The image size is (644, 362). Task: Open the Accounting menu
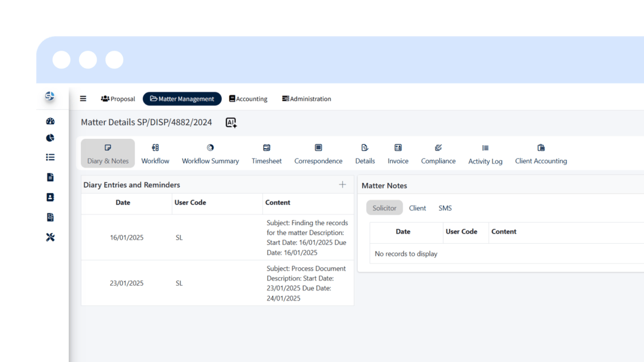[248, 99]
